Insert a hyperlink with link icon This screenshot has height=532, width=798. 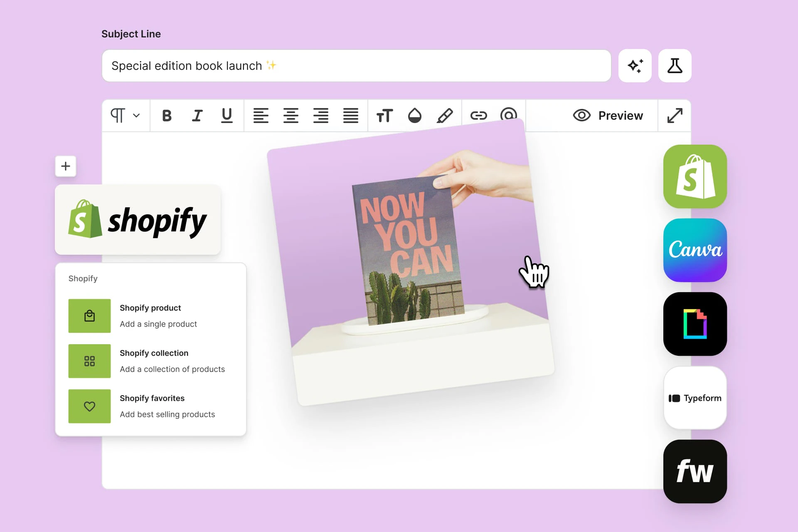click(478, 116)
